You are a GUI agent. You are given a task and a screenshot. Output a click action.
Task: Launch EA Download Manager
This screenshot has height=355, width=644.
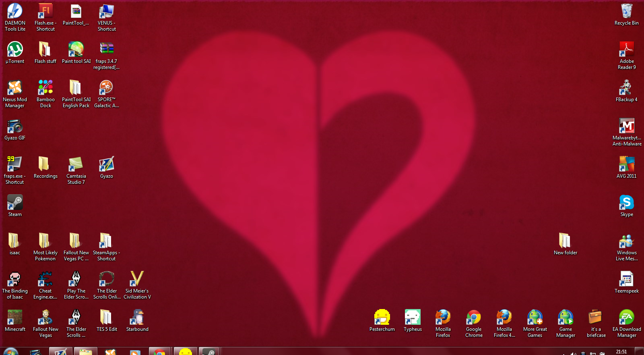[x=627, y=324]
